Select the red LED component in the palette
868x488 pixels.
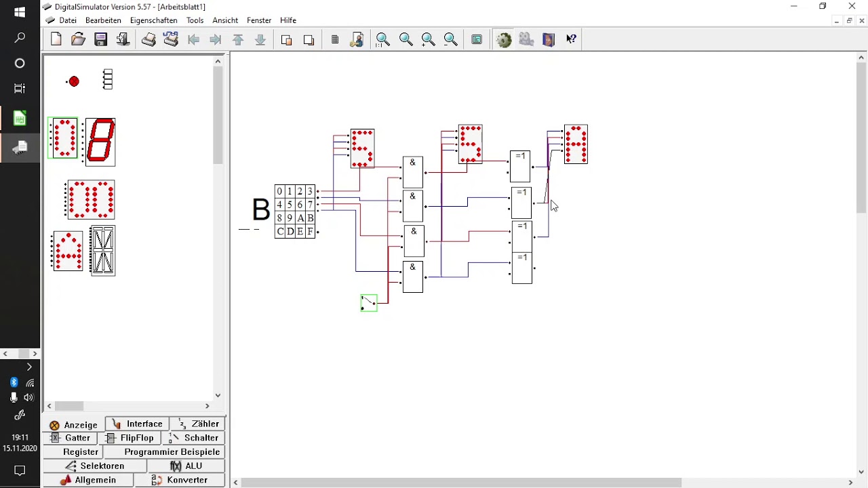[x=73, y=81]
